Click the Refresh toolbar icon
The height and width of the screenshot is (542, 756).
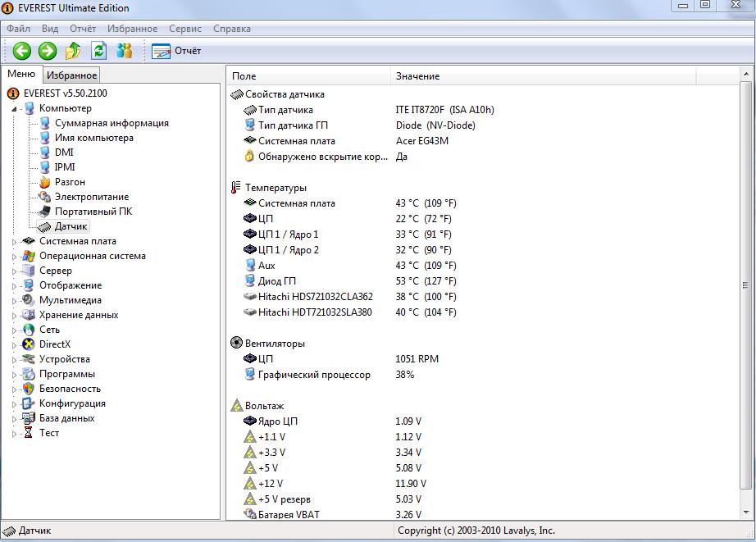tap(98, 51)
